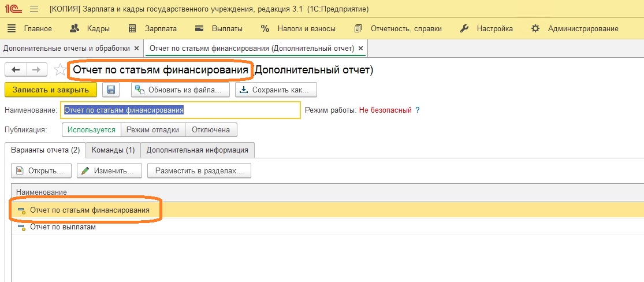Click the blue question mark help icon
Viewport: 644px width, 282px height.
tap(417, 110)
